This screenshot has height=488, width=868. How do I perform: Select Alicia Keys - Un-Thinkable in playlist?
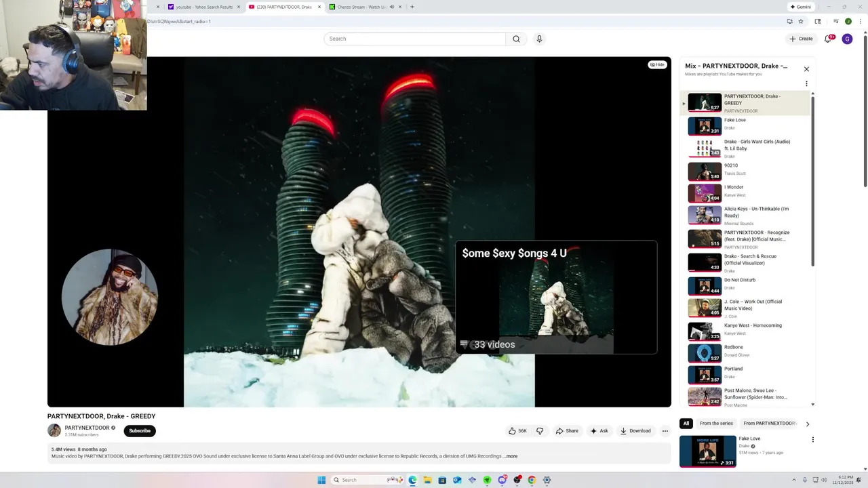pos(745,216)
